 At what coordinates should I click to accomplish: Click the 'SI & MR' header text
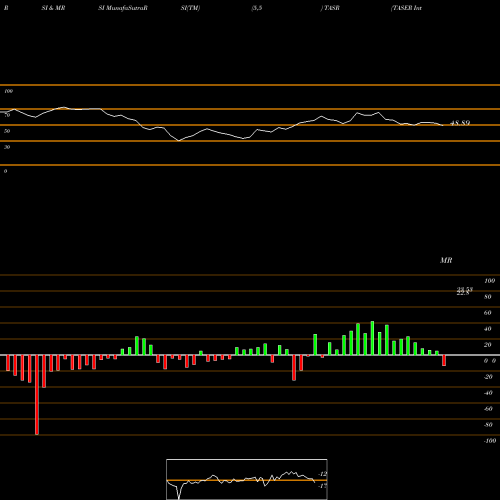point(53,8)
